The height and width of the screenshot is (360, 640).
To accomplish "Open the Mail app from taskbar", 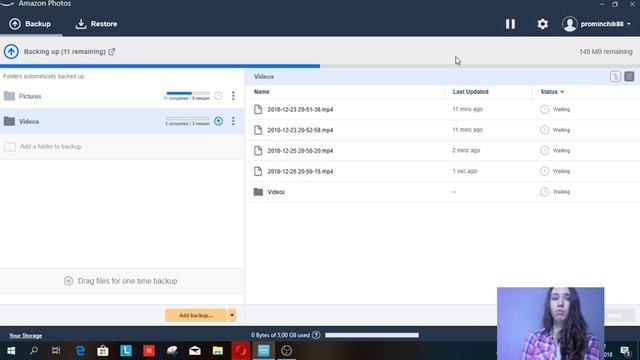I will click(x=195, y=351).
